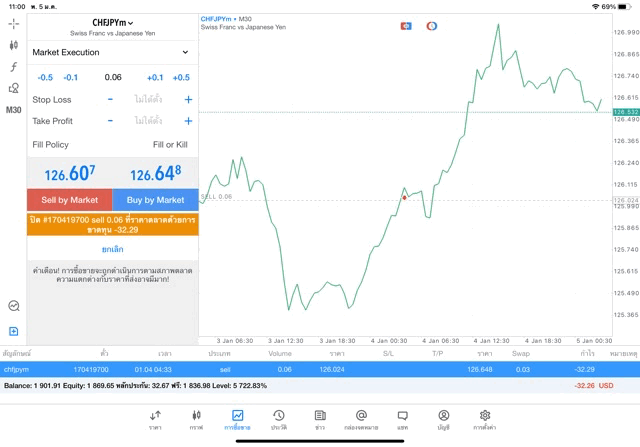The height and width of the screenshot is (447, 640).
Task: Increase volume by +0.1
Action: pos(155,77)
